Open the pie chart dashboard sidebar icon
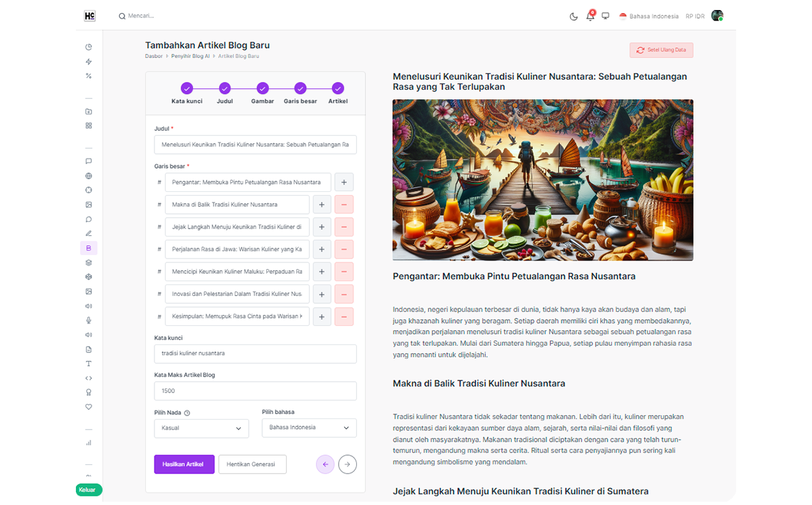The width and height of the screenshot is (812, 505). 89,47
